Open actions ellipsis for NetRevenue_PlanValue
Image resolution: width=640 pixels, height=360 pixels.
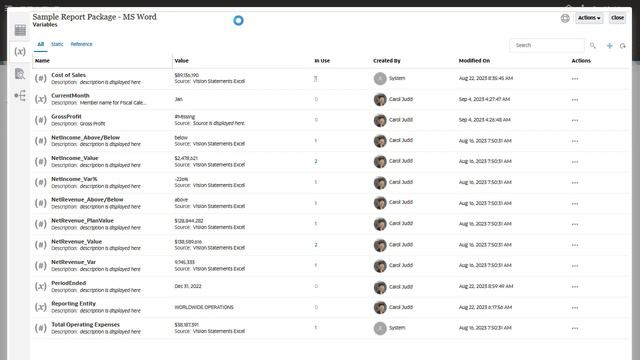click(x=575, y=224)
